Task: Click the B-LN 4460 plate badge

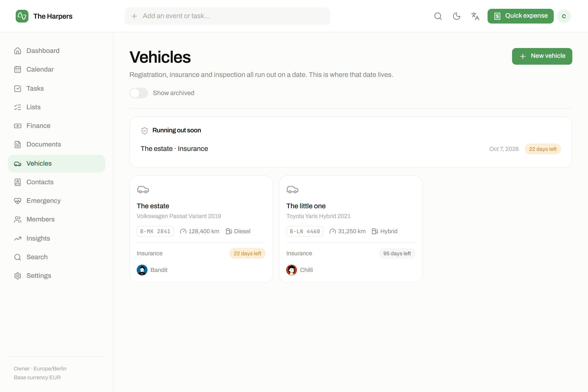Action: click(305, 231)
